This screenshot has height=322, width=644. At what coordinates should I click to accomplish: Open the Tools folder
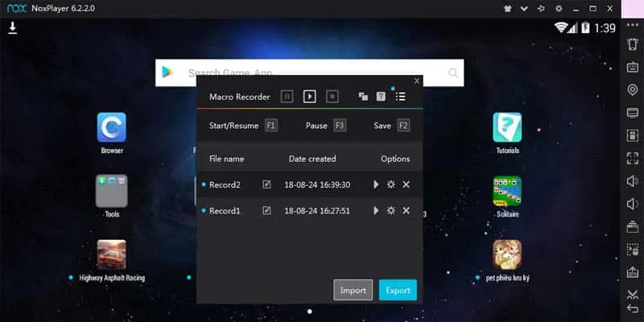[112, 191]
